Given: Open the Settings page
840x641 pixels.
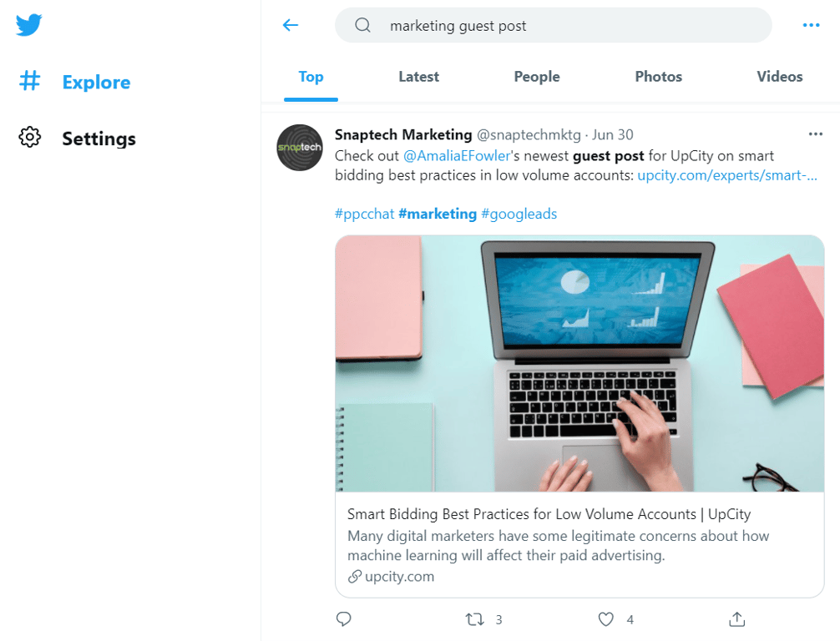Looking at the screenshot, I should tap(98, 139).
